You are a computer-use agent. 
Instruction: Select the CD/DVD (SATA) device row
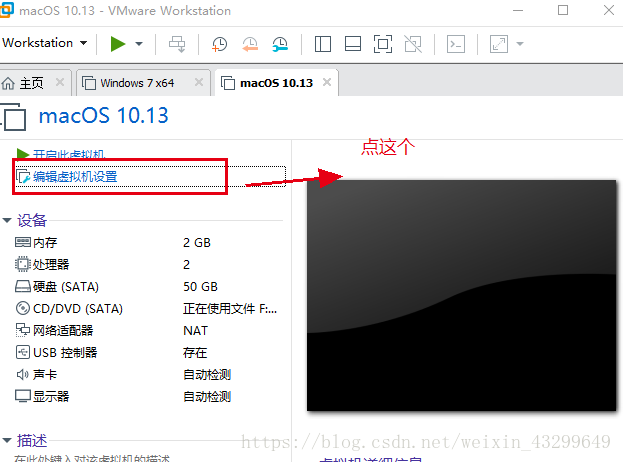tap(148, 309)
